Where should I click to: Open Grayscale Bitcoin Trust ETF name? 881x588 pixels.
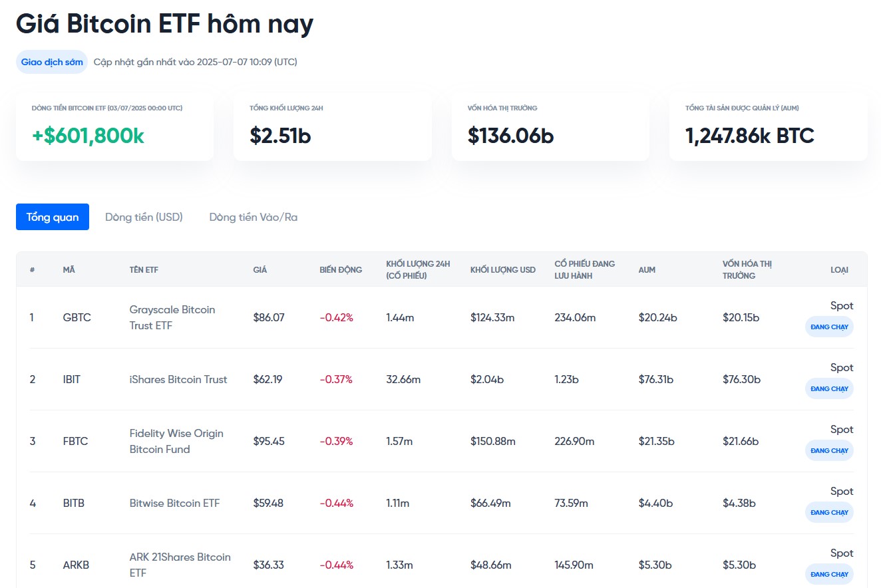[x=172, y=317]
